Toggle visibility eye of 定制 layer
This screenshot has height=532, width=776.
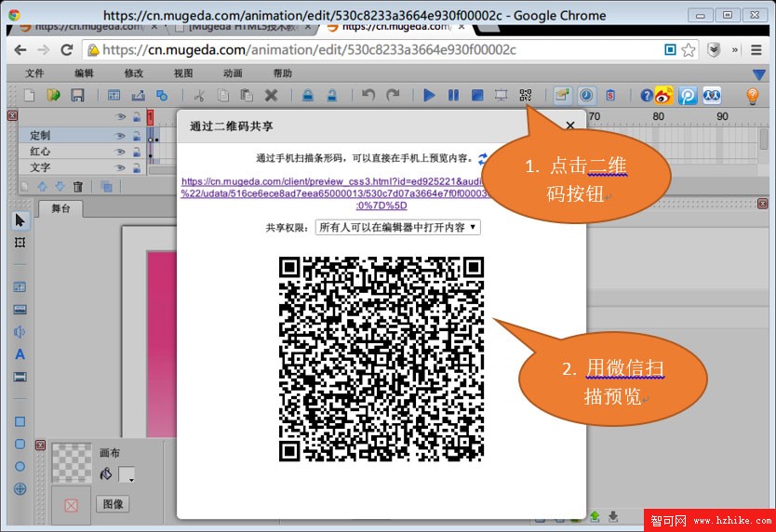[119, 136]
